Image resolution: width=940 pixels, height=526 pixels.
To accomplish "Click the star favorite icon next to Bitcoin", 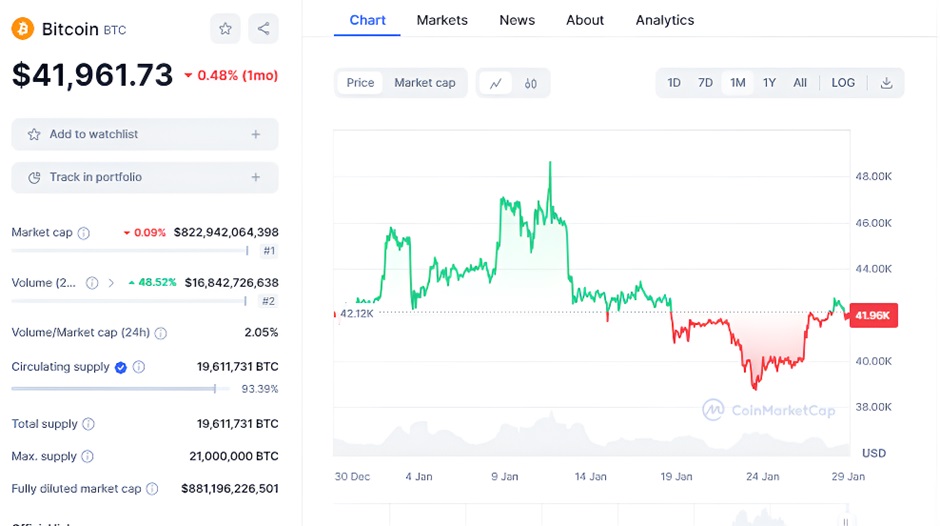I will (225, 29).
